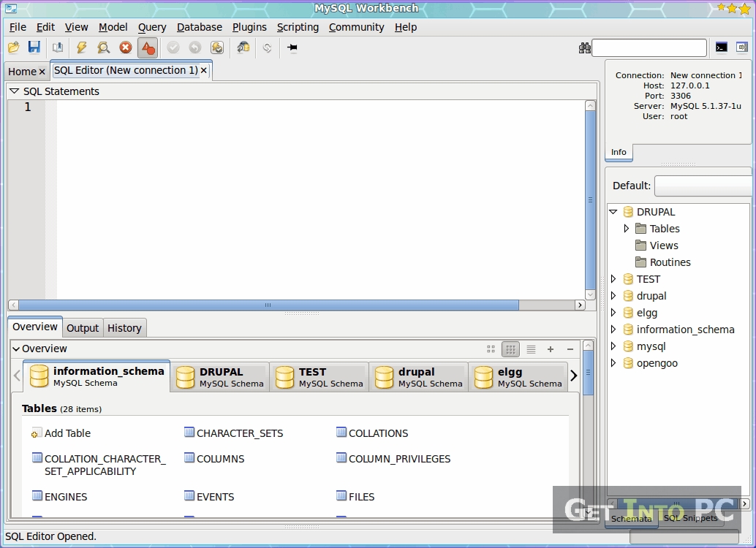The width and height of the screenshot is (756, 548).
Task: Open the File menu
Action: tap(18, 28)
